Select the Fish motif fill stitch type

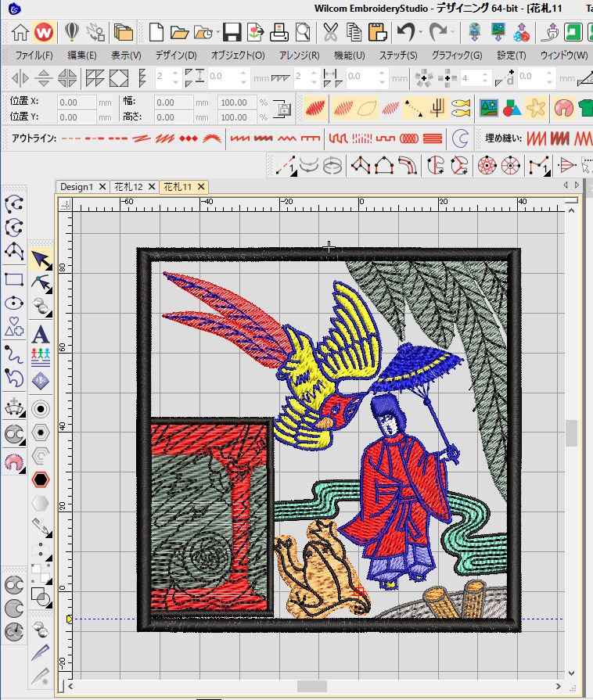pyautogui.click(x=462, y=108)
